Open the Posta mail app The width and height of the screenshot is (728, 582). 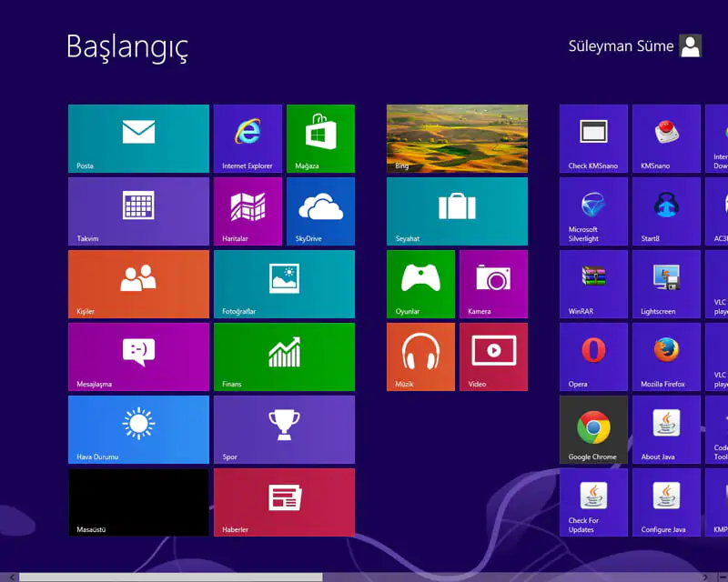point(137,138)
